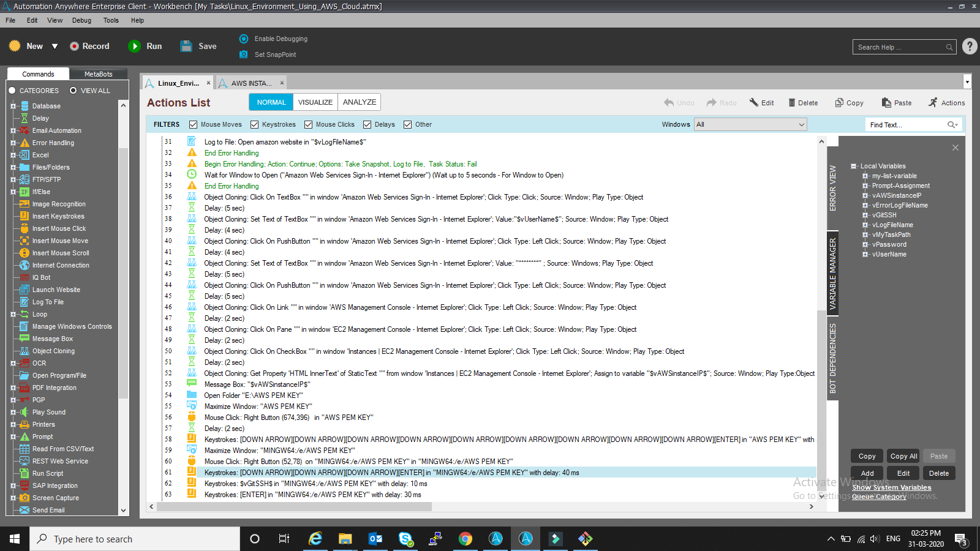The width and height of the screenshot is (980, 551).
Task: Click the Set SnapPoint camera icon
Action: tap(244, 54)
